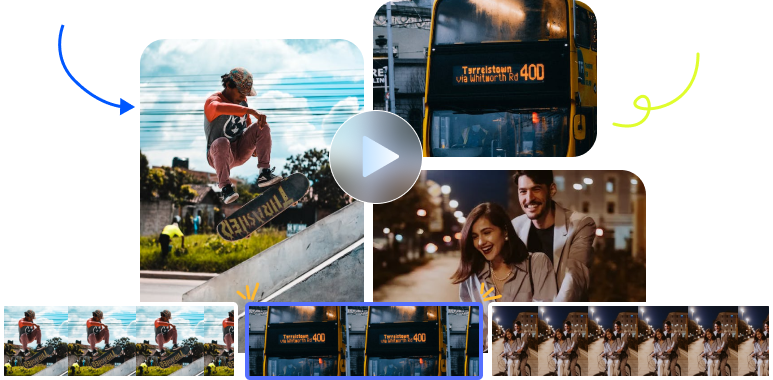The image size is (773, 380).
Task: Click the round play button overlay
Action: click(x=376, y=157)
